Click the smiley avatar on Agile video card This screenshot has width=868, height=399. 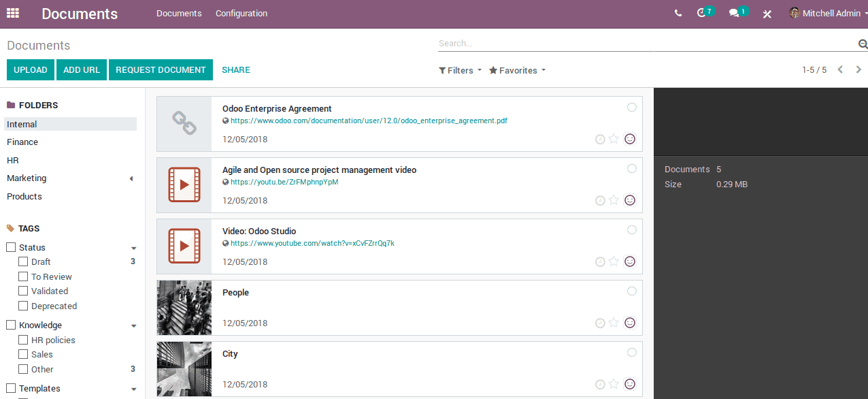pos(630,200)
